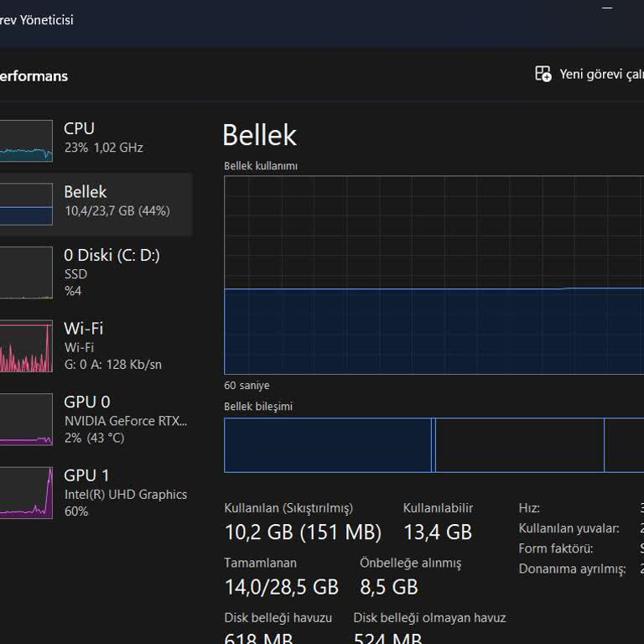Click the CPU usage mini graph

pos(26,141)
